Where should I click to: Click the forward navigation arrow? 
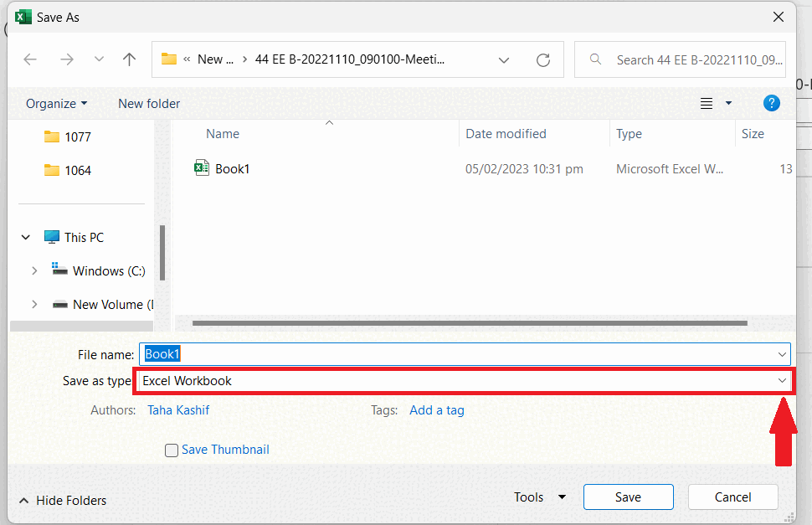pyautogui.click(x=66, y=59)
